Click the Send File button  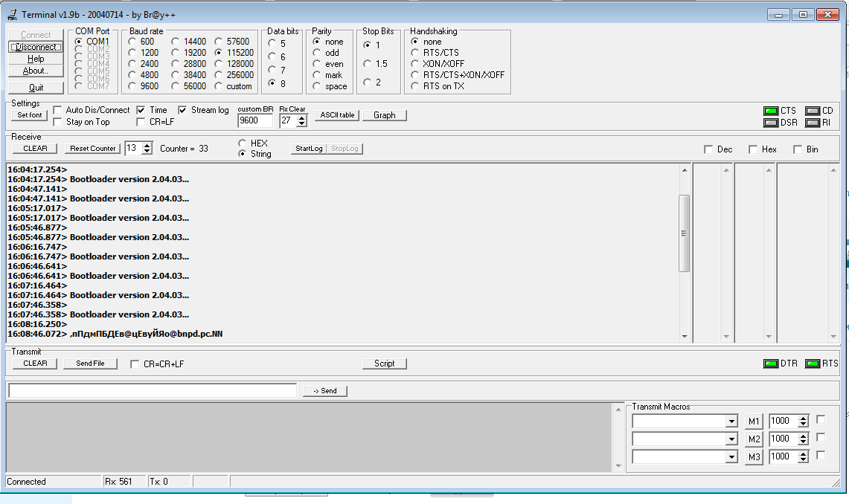(x=90, y=364)
